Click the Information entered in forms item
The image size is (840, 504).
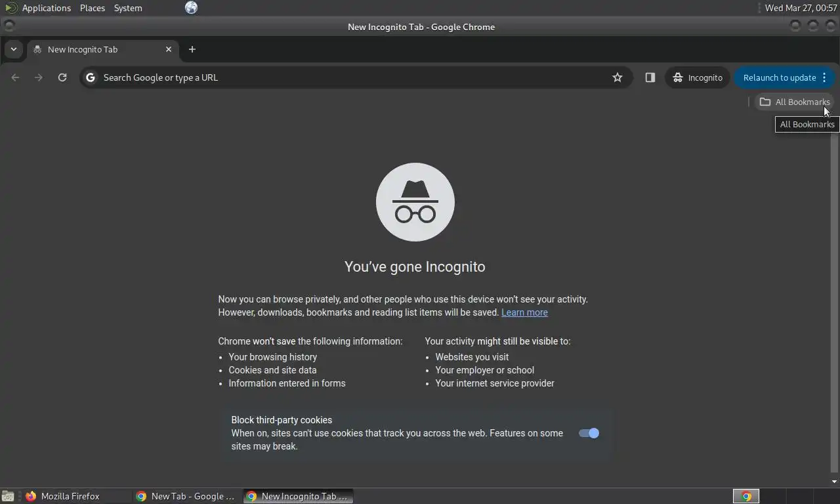click(287, 383)
